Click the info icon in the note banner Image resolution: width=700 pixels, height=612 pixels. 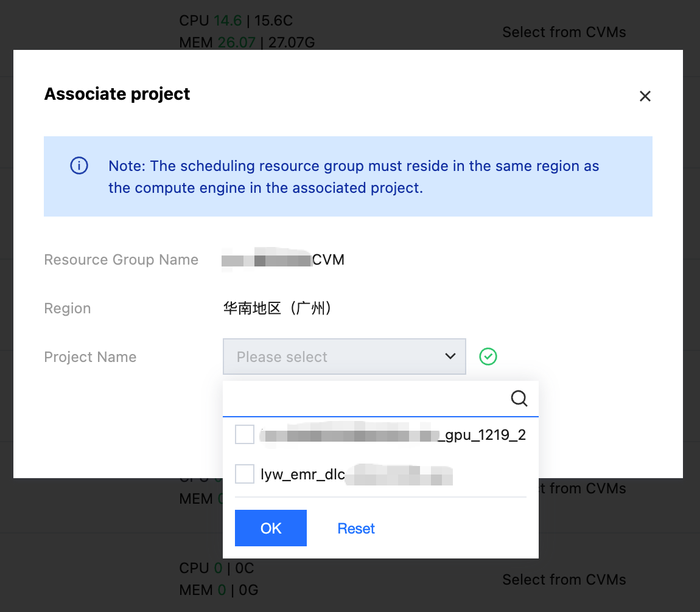79,165
